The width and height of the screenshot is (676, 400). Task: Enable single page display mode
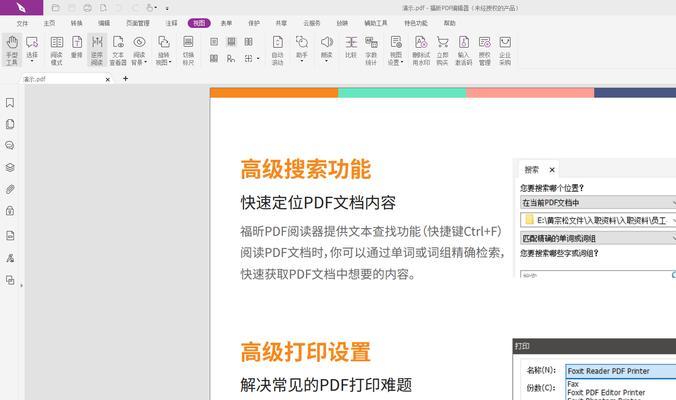(214, 42)
